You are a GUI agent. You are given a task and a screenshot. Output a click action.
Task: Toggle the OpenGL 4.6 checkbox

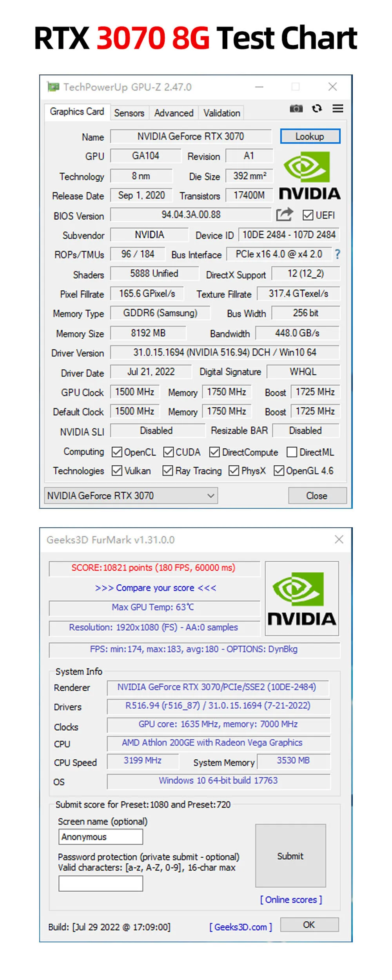click(x=279, y=470)
